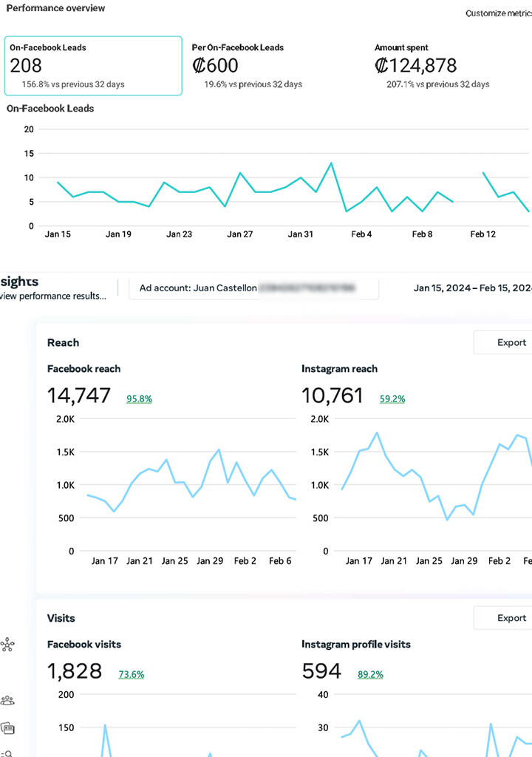Viewport: 532px width, 757px height.
Task: Click Customize metrics
Action: point(499,13)
